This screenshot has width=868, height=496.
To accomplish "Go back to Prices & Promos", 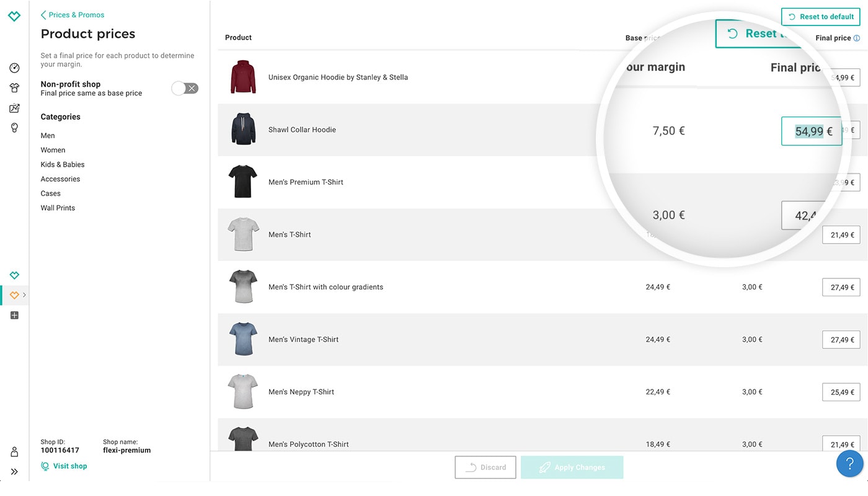I will tap(72, 15).
